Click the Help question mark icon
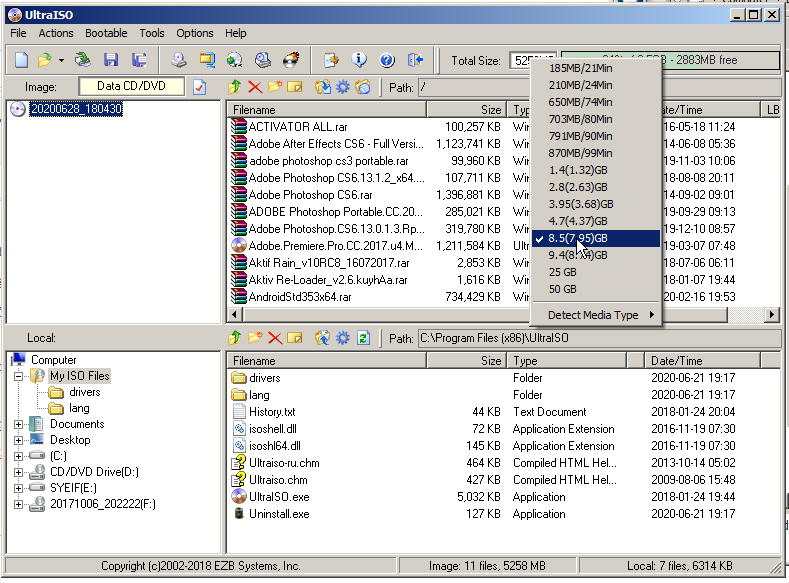789x583 pixels. coord(387,60)
